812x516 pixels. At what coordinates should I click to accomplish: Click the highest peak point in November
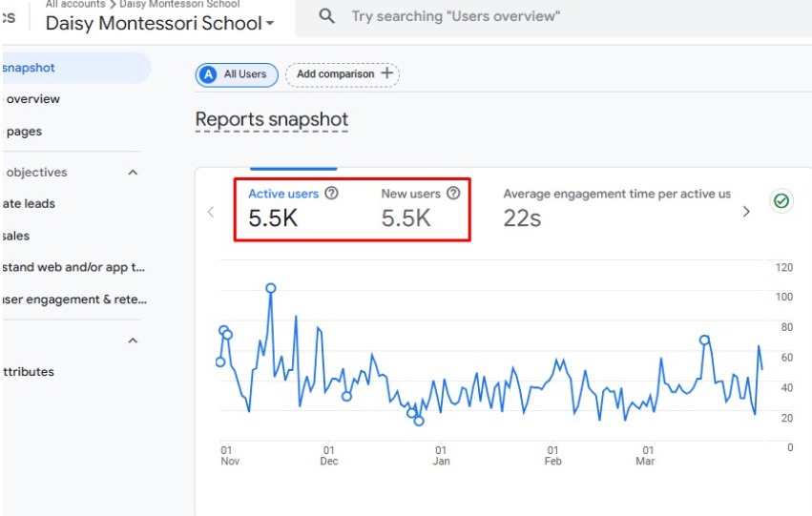point(271,288)
